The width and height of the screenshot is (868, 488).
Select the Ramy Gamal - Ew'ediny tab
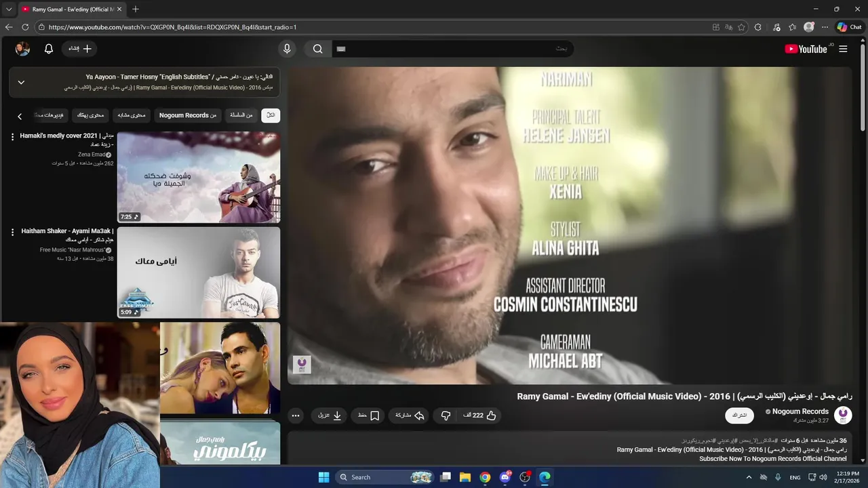click(72, 9)
